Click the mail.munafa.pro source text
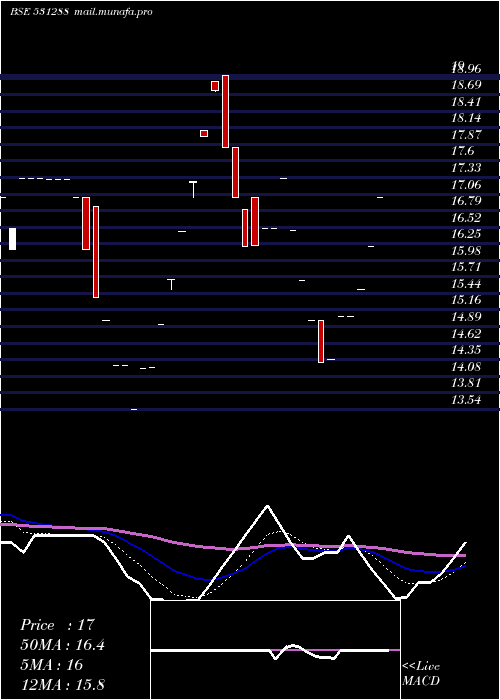This screenshot has height=700, width=500. (112, 12)
